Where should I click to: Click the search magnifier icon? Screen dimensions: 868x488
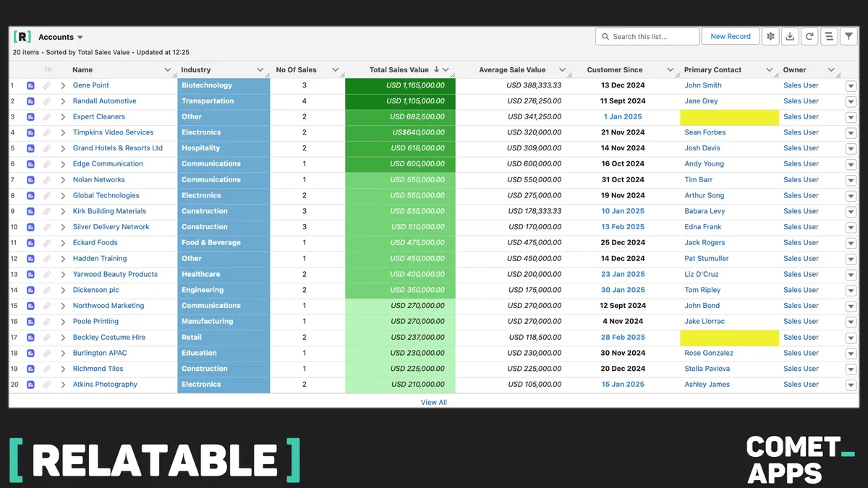point(605,36)
